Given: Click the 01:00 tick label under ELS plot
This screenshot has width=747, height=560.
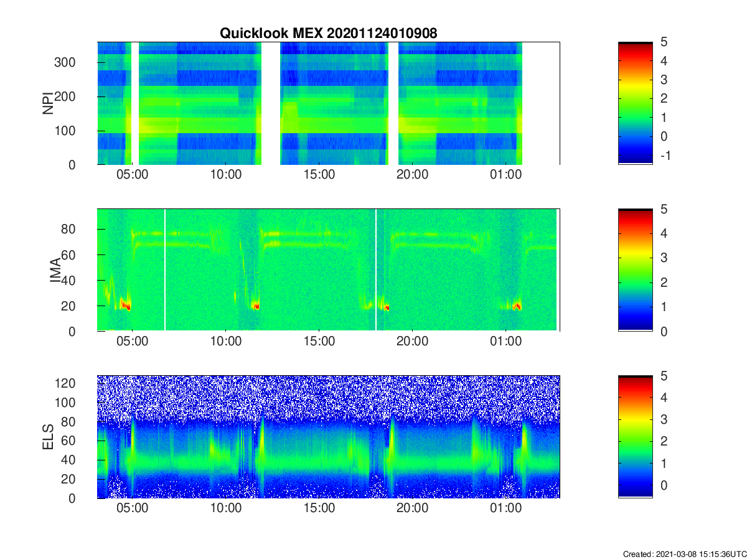Looking at the screenshot, I should pos(505,508).
